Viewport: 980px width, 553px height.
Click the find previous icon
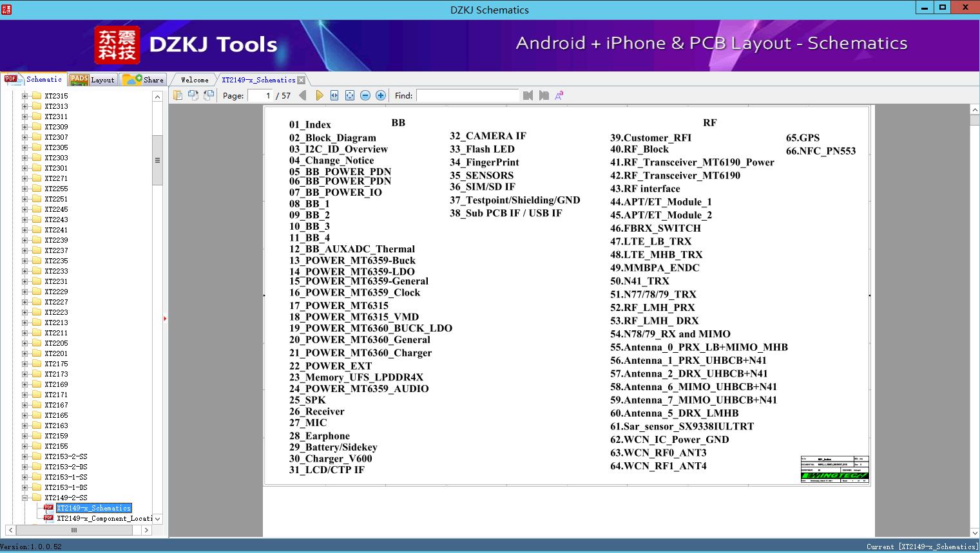coord(528,95)
